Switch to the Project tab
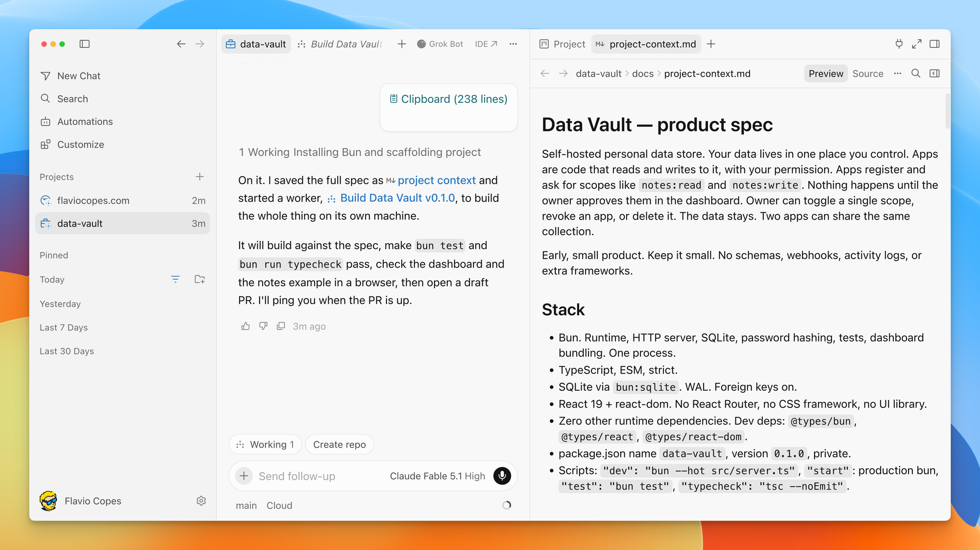The width and height of the screenshot is (980, 550). 563,44
